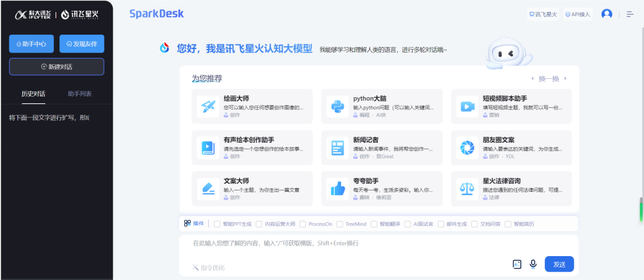Enable the AI面试官 plugin checkbox
Viewport: 644px width, 280px height.
click(x=407, y=224)
